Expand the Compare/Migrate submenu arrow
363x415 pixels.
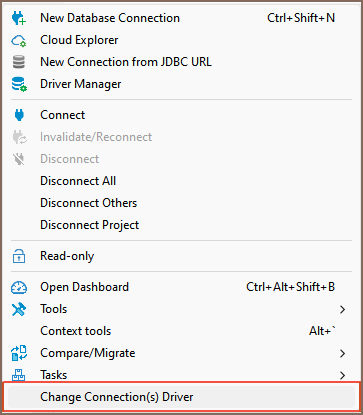coord(342,353)
